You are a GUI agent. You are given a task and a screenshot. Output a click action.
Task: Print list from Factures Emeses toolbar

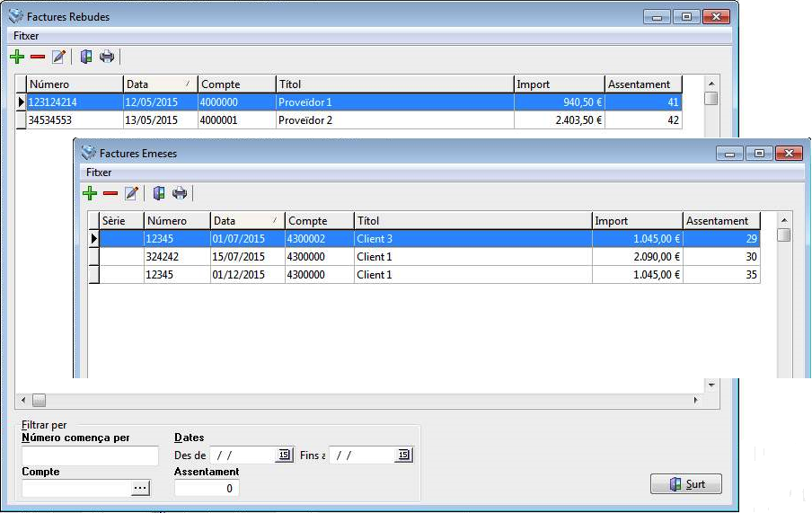point(180,193)
